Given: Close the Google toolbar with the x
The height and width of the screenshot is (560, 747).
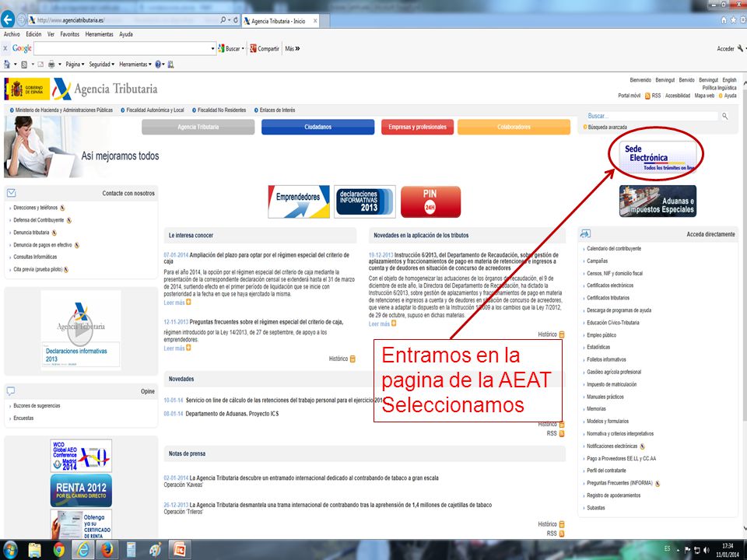Looking at the screenshot, I should [x=5, y=48].
